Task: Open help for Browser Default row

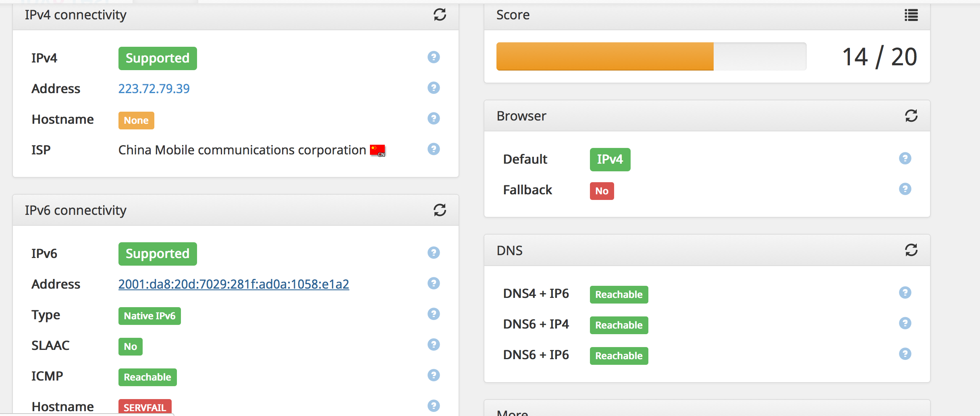Action: pos(905,158)
